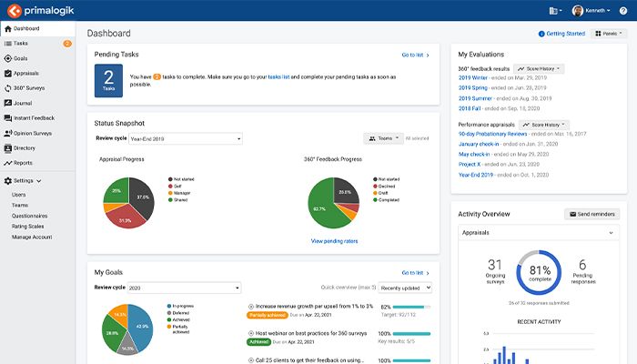The height and width of the screenshot is (364, 637).
Task: Click the primalogik logo icon
Action: pyautogui.click(x=15, y=11)
